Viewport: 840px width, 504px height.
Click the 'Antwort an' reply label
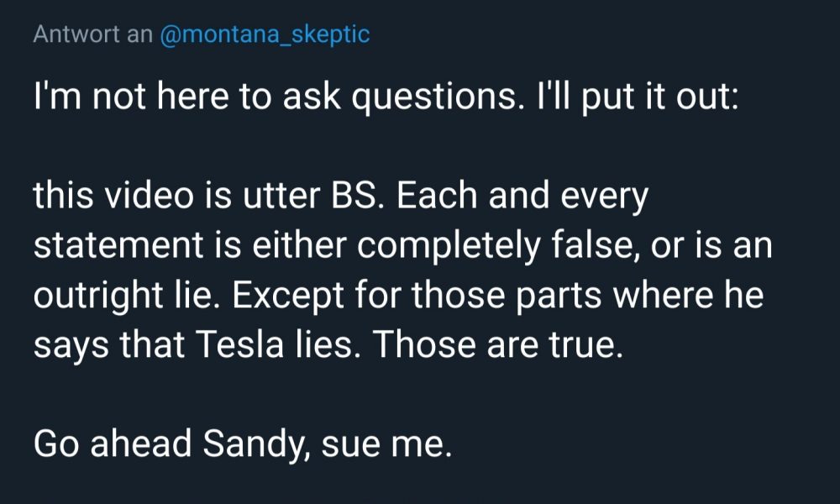tap(92, 34)
